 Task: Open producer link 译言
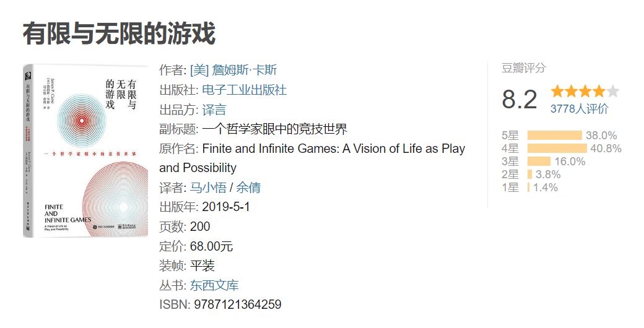214,110
